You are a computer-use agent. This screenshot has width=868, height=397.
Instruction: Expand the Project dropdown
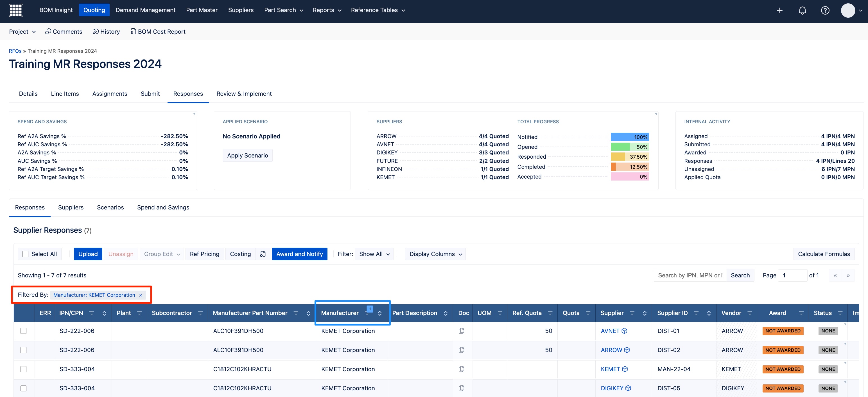pos(22,31)
